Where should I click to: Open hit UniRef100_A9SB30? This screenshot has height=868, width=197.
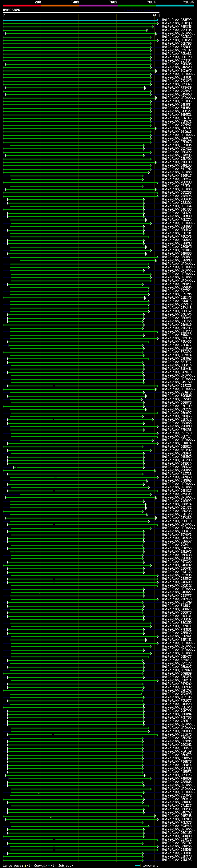point(177,37)
